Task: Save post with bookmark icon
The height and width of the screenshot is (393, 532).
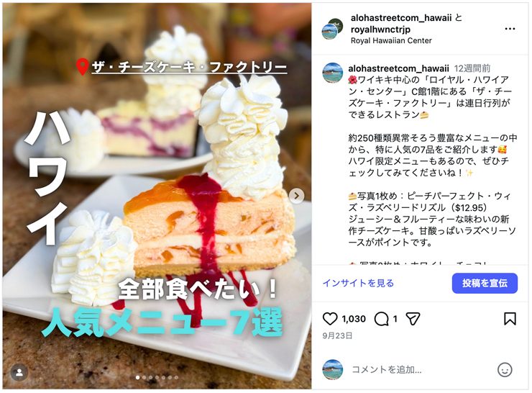Action: click(510, 319)
